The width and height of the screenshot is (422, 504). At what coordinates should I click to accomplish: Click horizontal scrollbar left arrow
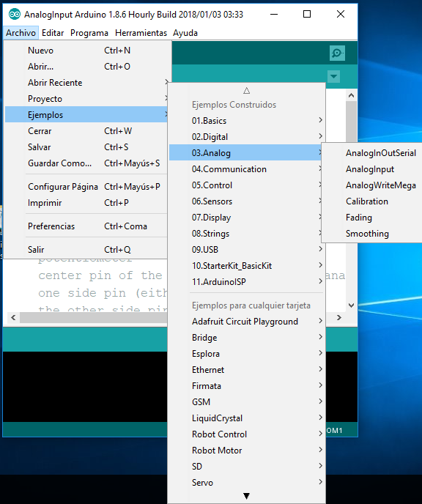(x=13, y=318)
